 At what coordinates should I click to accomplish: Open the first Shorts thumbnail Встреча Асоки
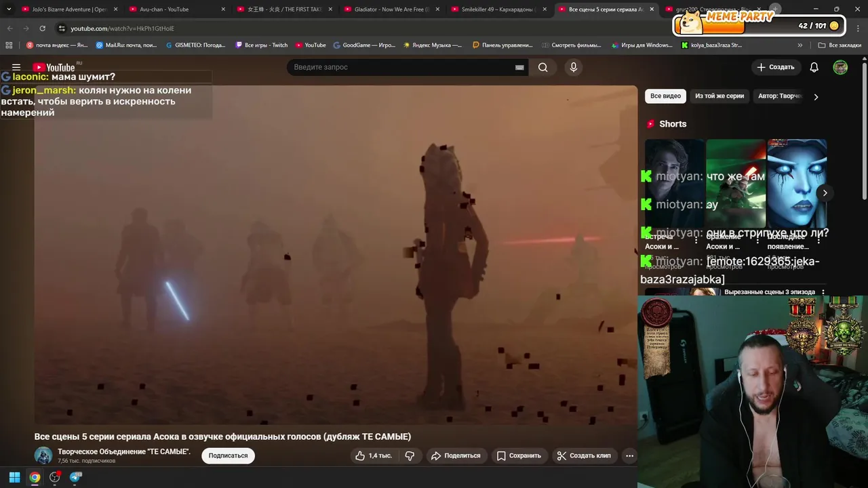[x=674, y=183]
